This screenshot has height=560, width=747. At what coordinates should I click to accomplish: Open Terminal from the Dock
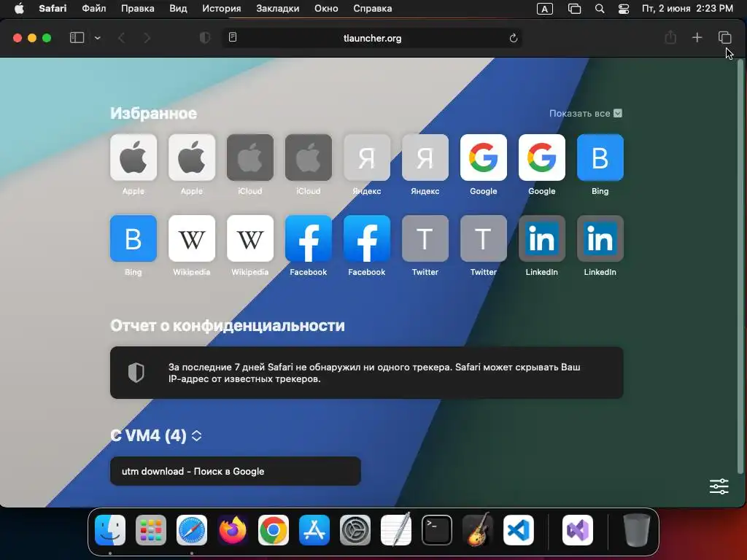click(x=437, y=530)
